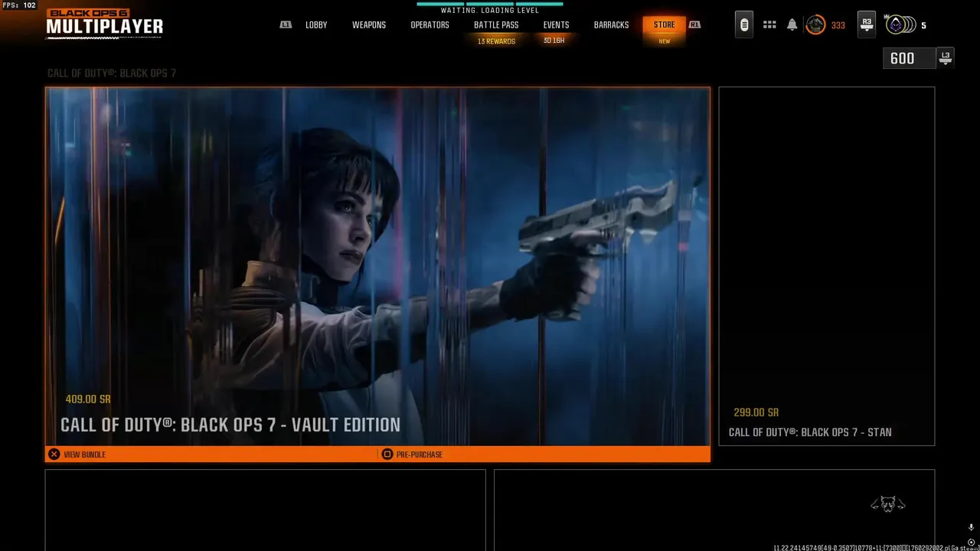Click the R1 next-tab bumper icon
This screenshot has height=551, width=980.
click(694, 24)
